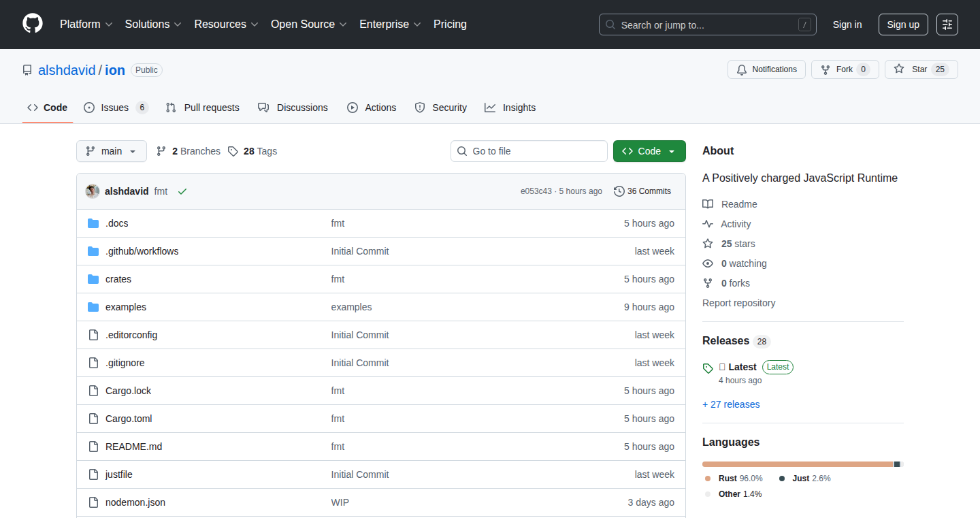980x518 pixels.
Task: Click the examples folder icon
Action: click(x=93, y=307)
